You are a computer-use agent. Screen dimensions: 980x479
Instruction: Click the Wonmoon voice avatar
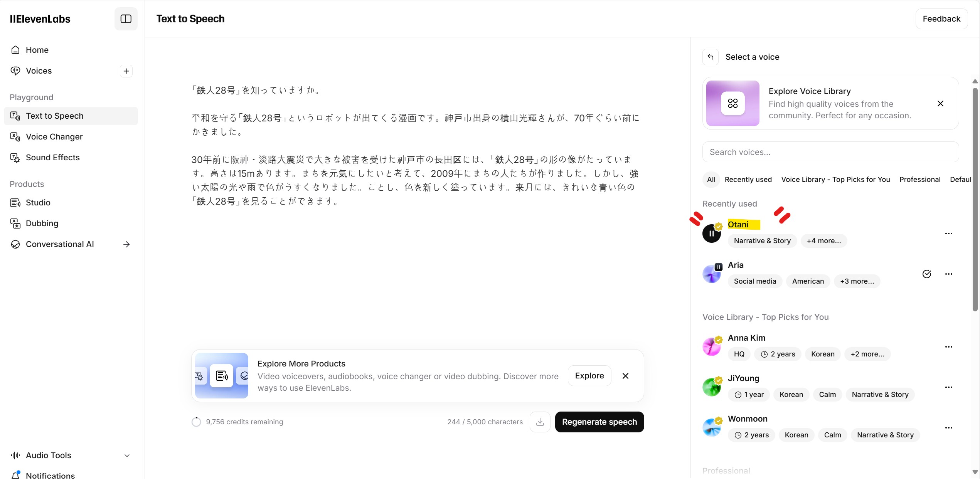point(711,428)
